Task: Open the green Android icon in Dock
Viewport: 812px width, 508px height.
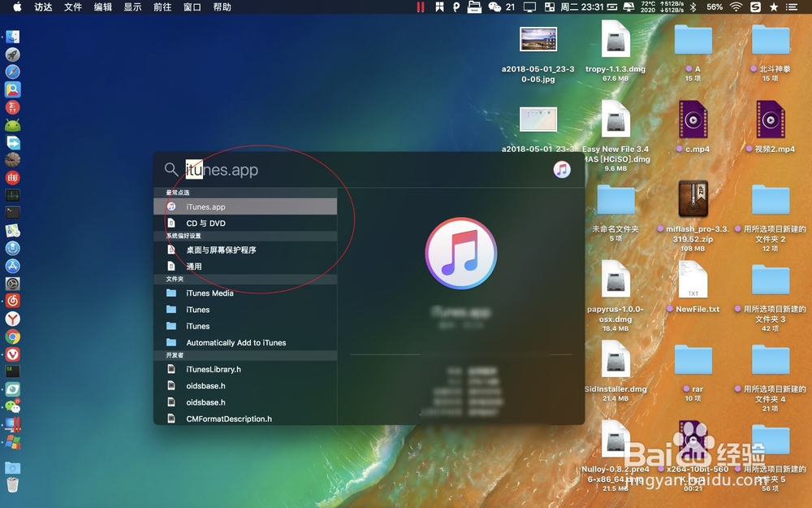Action: click(x=13, y=125)
